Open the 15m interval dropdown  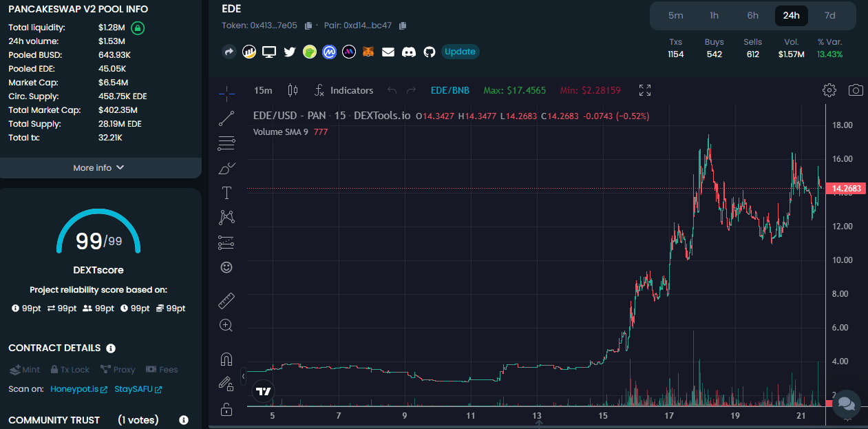(x=263, y=90)
